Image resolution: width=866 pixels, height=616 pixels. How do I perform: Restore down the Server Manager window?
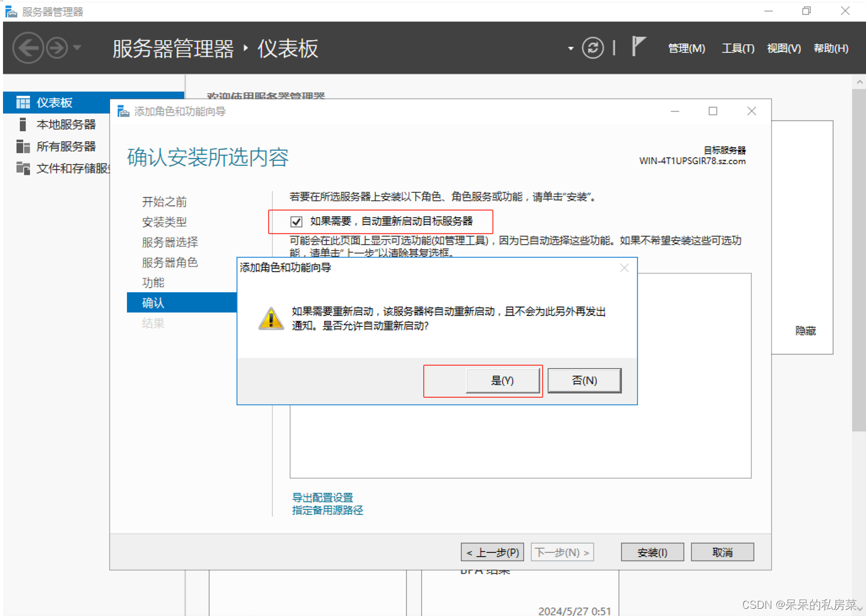tap(807, 11)
